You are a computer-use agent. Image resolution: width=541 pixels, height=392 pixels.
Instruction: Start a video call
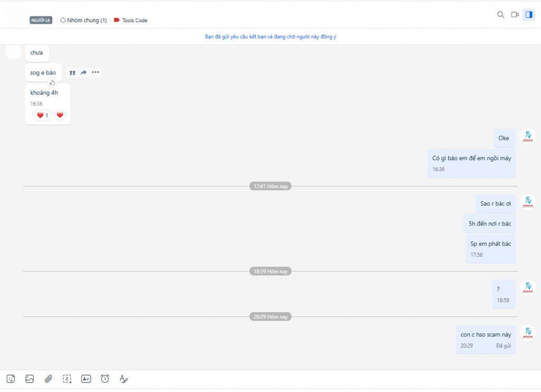pos(515,15)
